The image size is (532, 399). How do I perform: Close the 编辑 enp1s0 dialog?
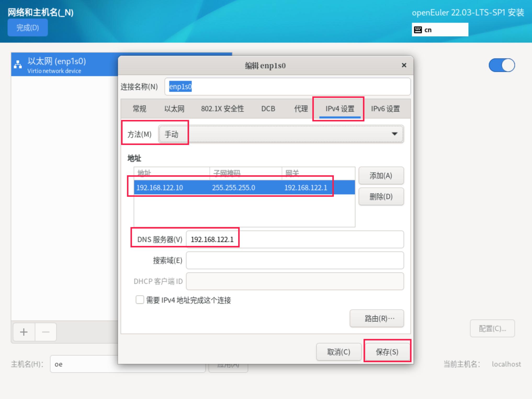[404, 65]
